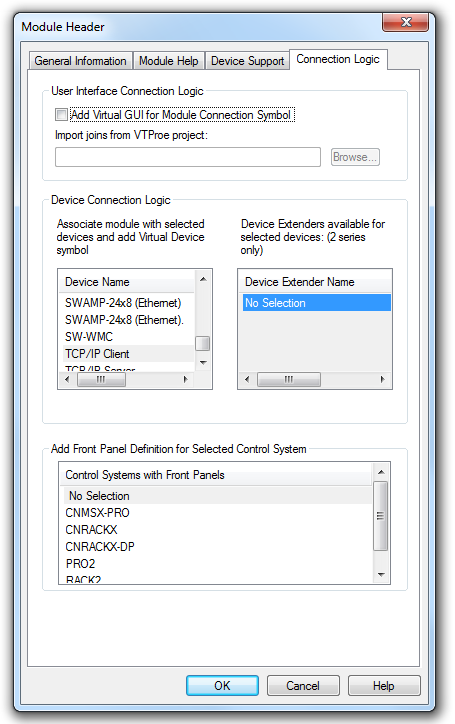Switch to the General Information tab

(80, 61)
